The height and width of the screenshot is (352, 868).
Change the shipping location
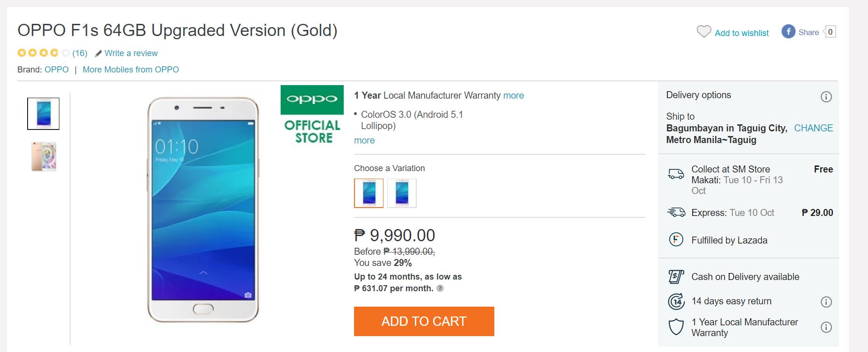pyautogui.click(x=813, y=128)
